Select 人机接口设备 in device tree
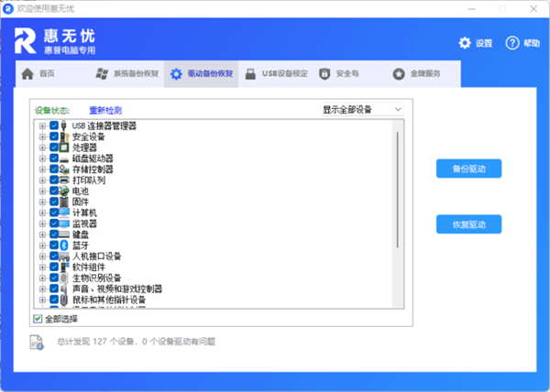550x392 pixels. 96,256
